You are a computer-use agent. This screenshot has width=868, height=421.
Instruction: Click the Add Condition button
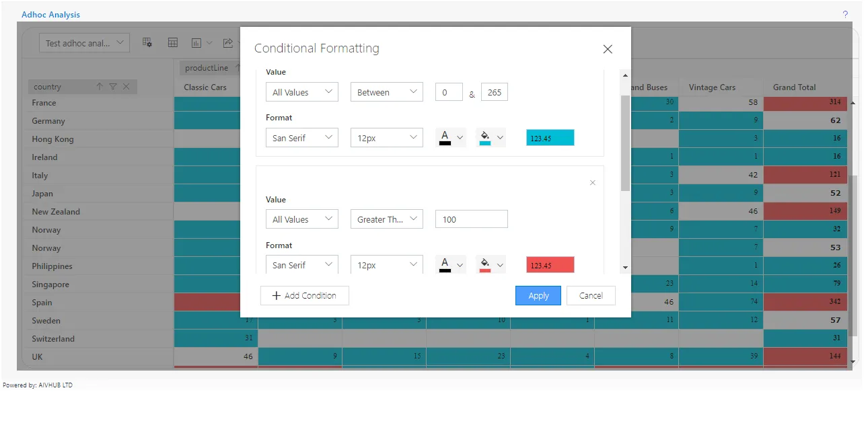pyautogui.click(x=304, y=295)
